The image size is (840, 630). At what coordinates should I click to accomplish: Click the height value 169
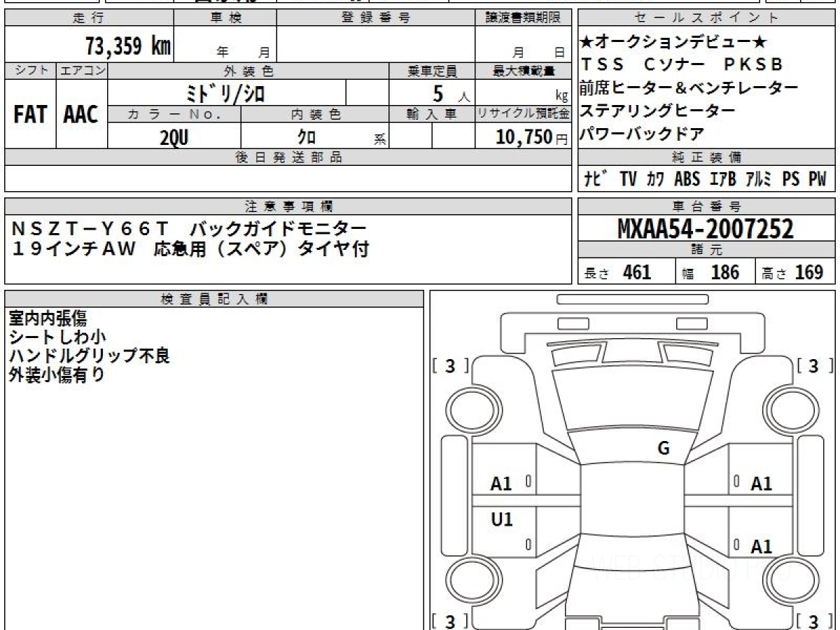click(x=808, y=272)
